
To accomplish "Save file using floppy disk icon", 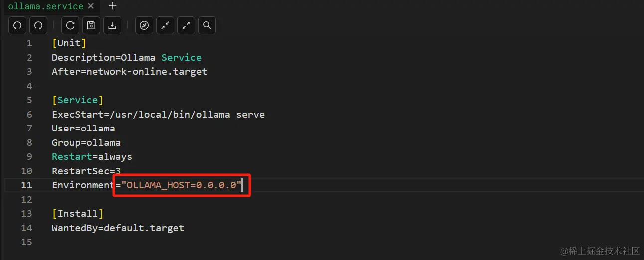I will coord(91,25).
